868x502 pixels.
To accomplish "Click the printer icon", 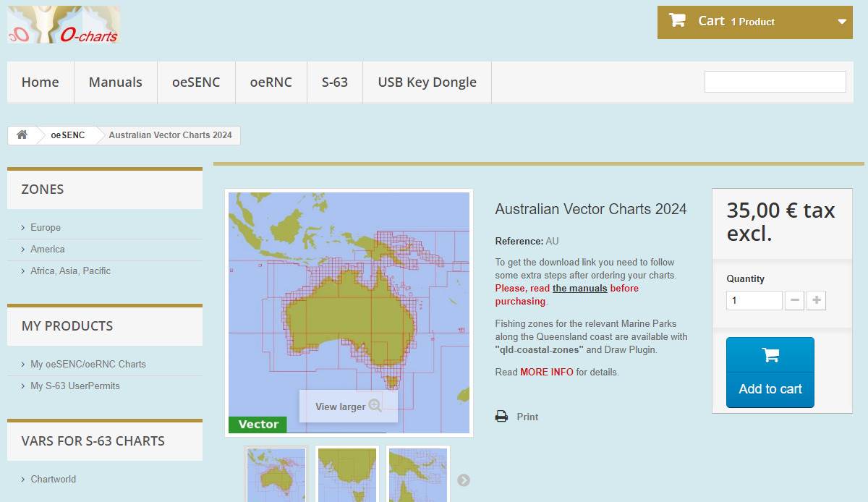I will [x=501, y=417].
